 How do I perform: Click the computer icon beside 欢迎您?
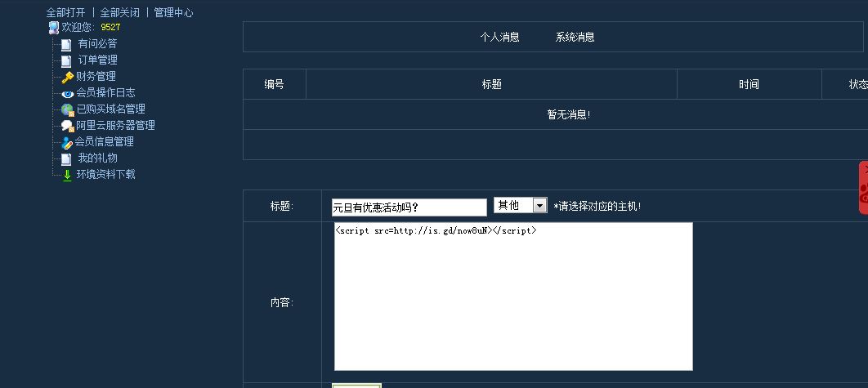pos(54,28)
